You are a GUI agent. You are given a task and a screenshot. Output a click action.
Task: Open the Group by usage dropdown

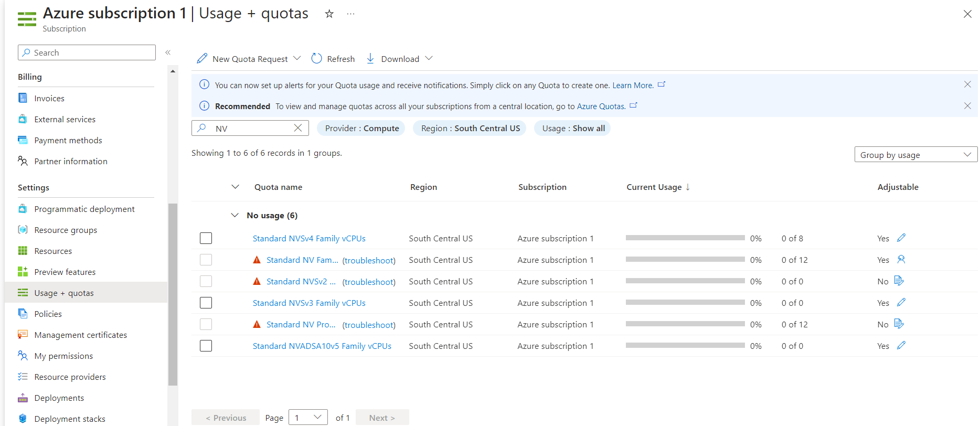[x=916, y=155]
